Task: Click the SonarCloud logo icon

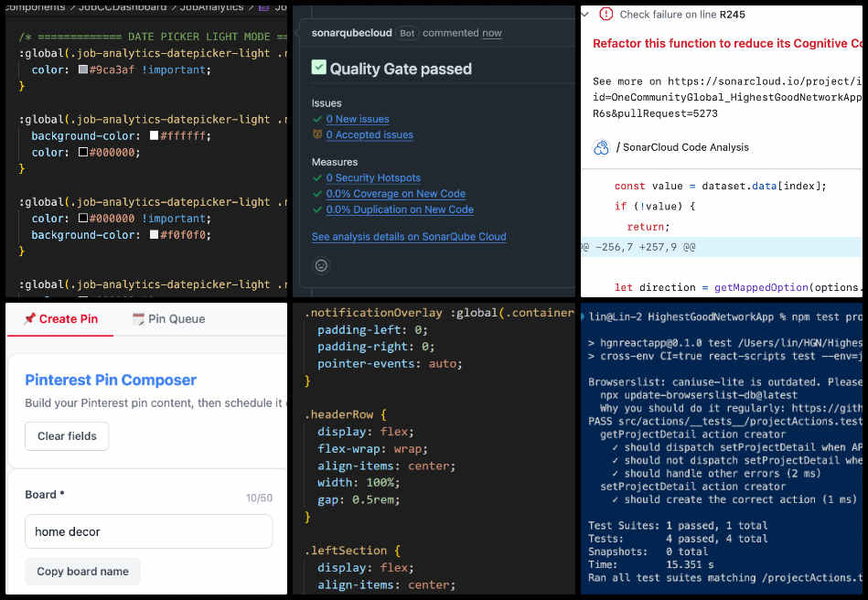Action: click(601, 147)
